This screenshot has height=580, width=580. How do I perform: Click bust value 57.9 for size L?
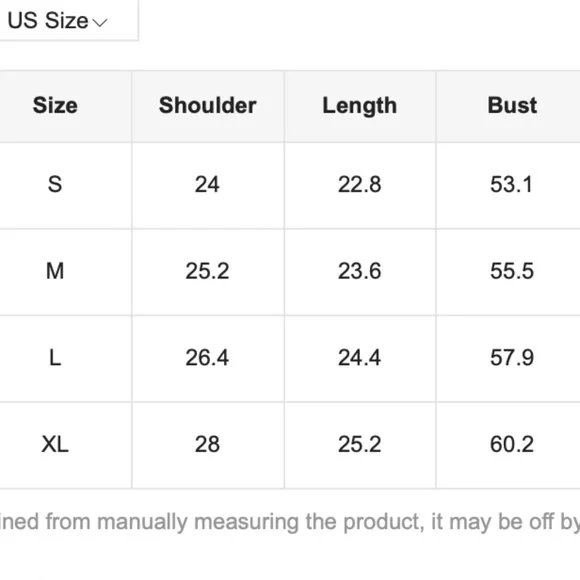pos(512,358)
